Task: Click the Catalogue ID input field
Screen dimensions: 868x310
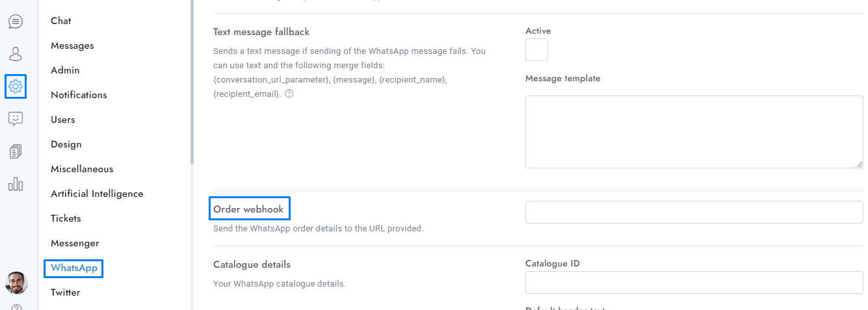Action: pos(694,283)
